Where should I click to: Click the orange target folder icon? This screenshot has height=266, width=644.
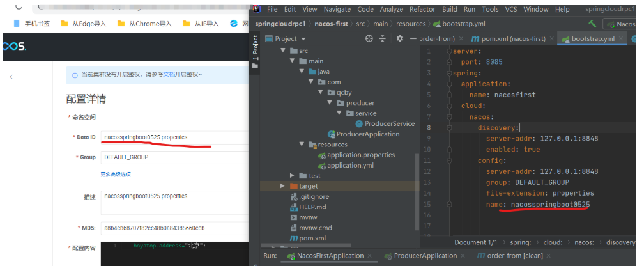pos(293,186)
